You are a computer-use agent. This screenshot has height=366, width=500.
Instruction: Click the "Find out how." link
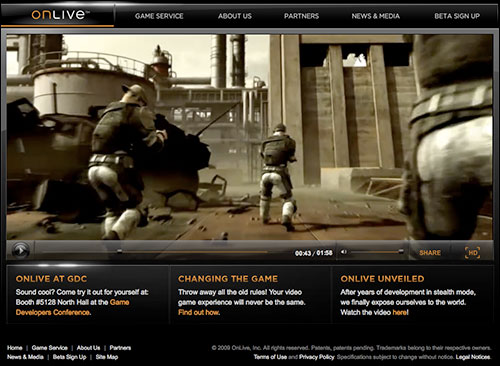point(199,312)
